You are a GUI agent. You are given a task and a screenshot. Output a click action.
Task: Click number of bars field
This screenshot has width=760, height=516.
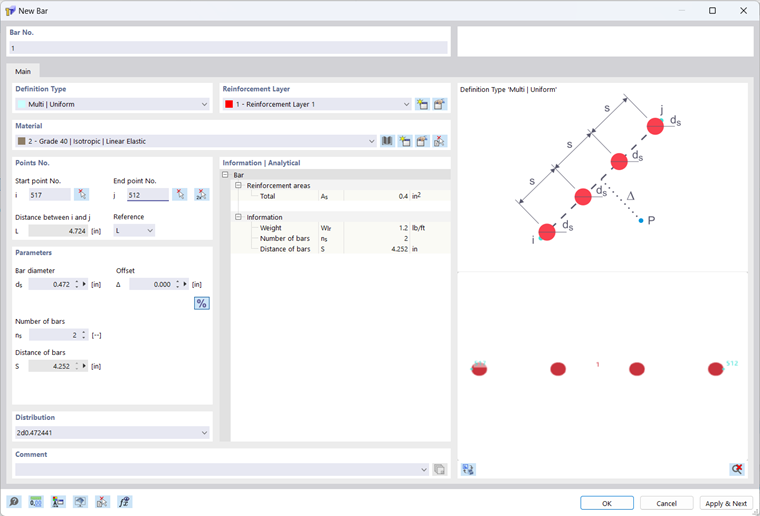55,335
